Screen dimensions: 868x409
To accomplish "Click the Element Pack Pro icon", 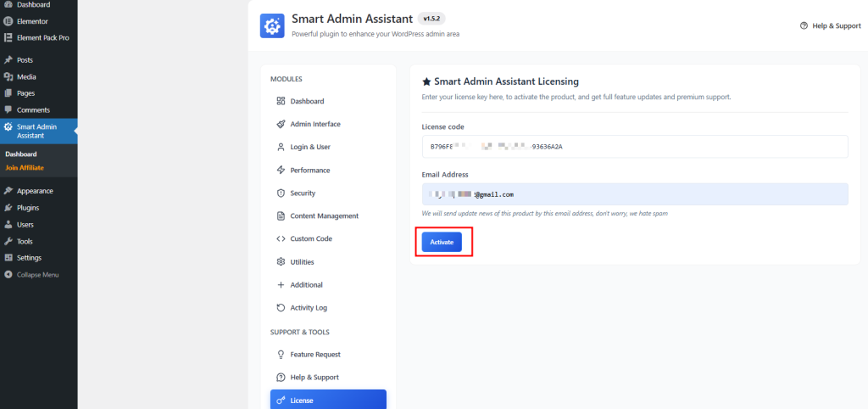I will tap(8, 37).
